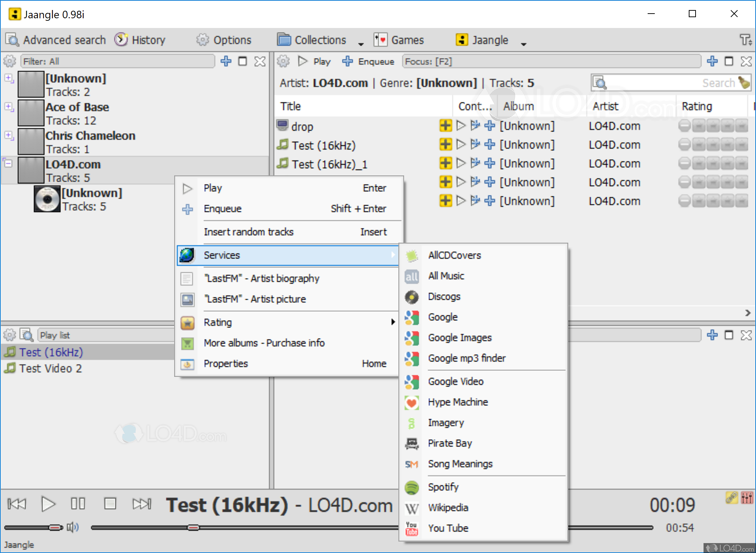Select Spotify in the services list
This screenshot has height=553, width=756.
[x=443, y=487]
